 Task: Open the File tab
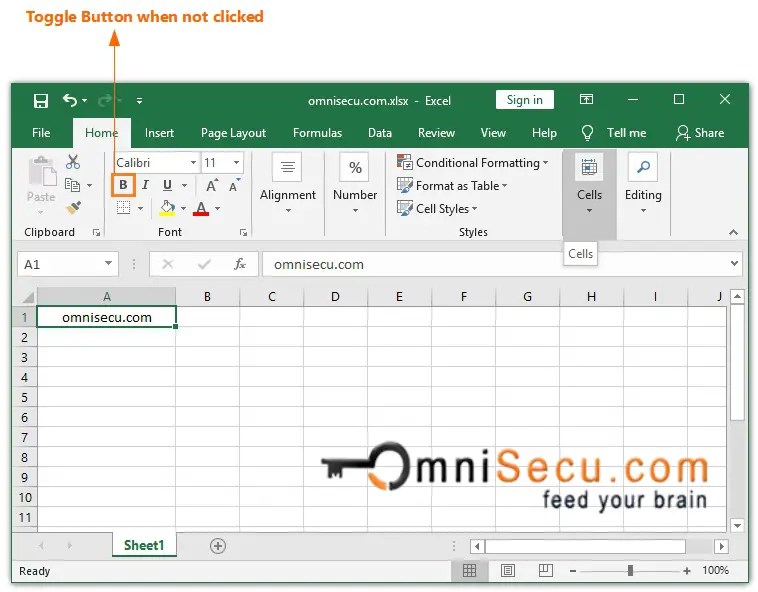pos(41,133)
